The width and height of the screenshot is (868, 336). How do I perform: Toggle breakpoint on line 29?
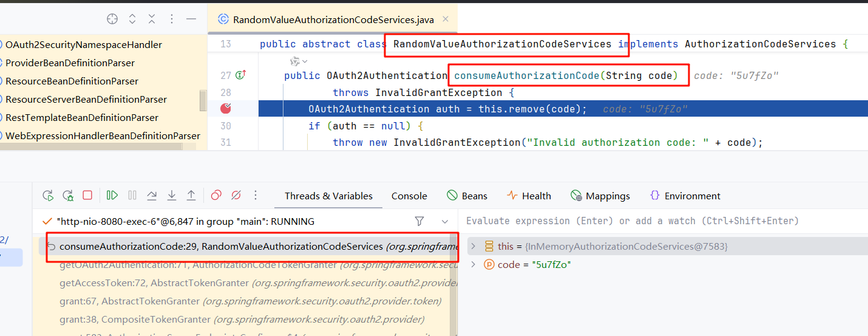[x=226, y=109]
